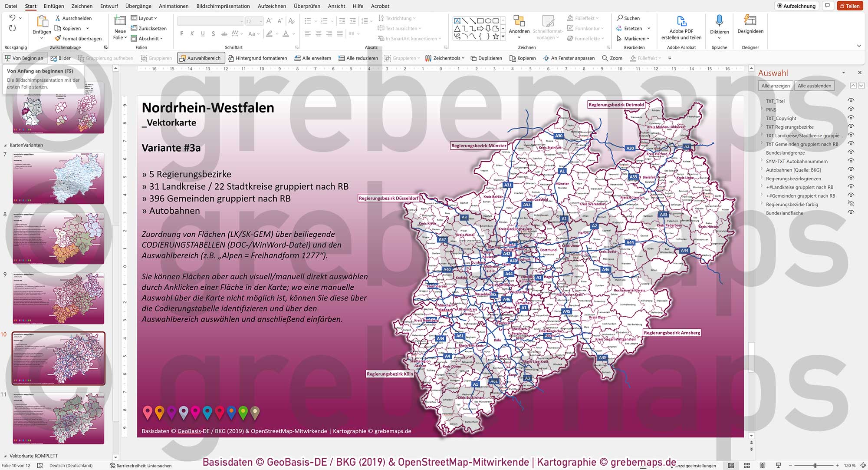Click the Von Beginn an button
Screen dimensions: 868x470
(x=25, y=57)
